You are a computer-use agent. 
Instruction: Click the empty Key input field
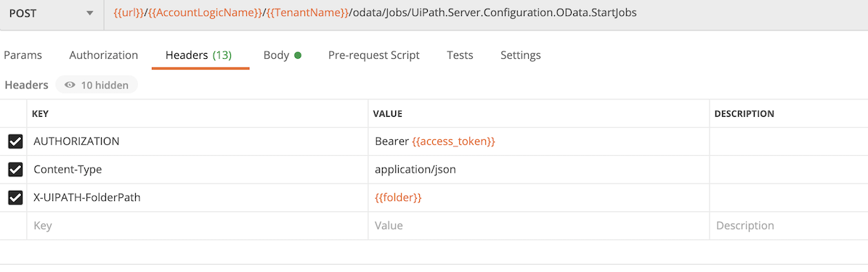click(197, 226)
